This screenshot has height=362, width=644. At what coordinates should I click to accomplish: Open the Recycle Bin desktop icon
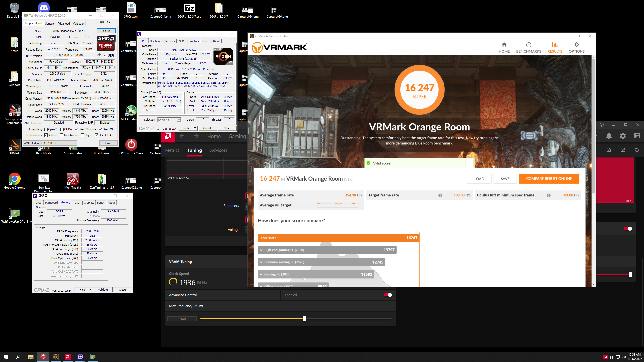click(14, 10)
